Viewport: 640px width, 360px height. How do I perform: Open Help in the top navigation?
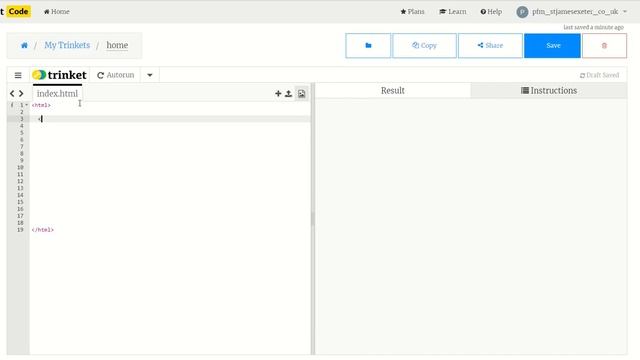pos(491,11)
